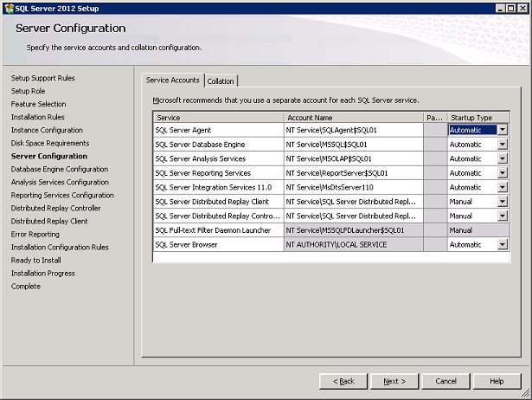Select the SQL Server Analysis Services row
This screenshot has width=532, height=400.
click(x=219, y=158)
